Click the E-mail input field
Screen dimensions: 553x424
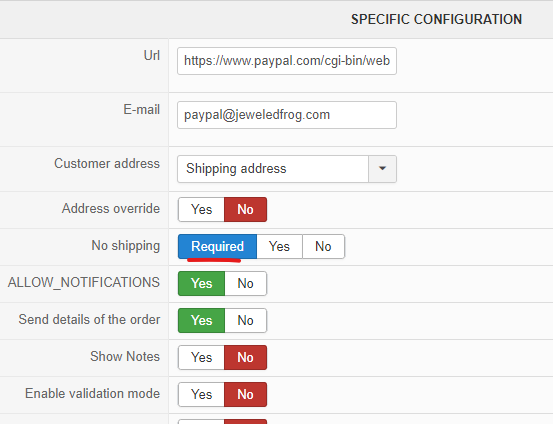click(x=287, y=115)
